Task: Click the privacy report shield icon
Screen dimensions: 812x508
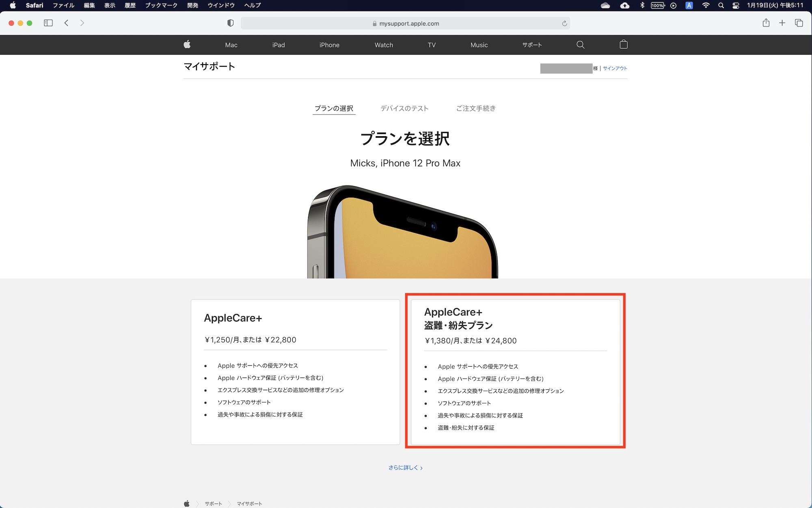Action: tap(231, 23)
